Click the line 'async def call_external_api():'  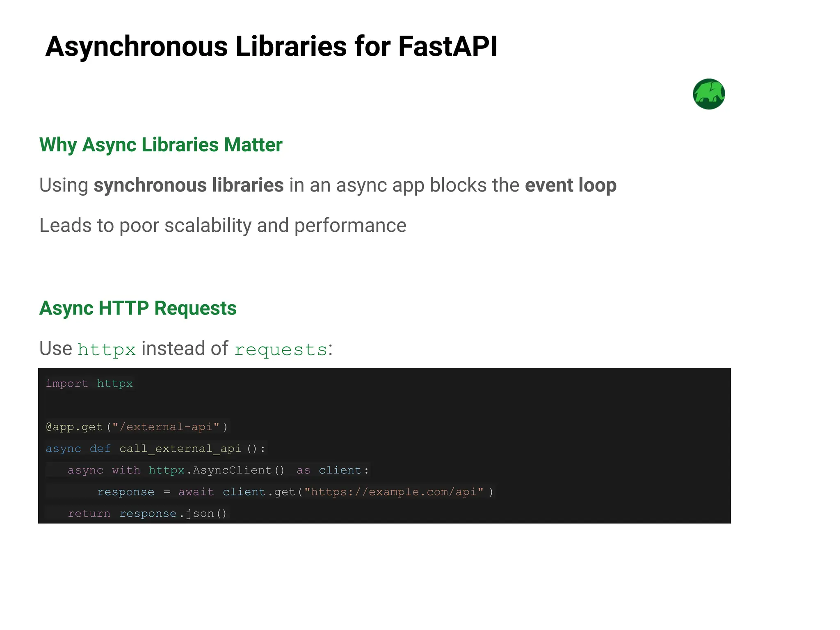tap(156, 449)
